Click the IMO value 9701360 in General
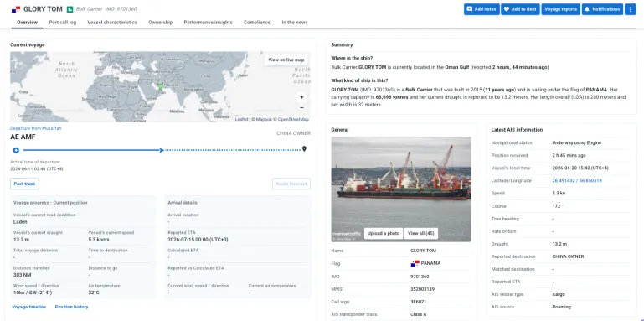Viewport: 644px width, 321px height. tap(420, 277)
